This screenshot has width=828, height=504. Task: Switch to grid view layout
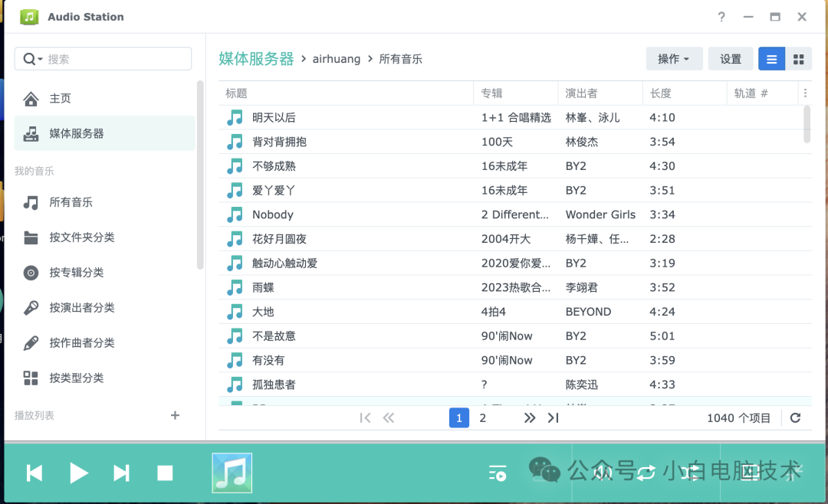click(799, 58)
